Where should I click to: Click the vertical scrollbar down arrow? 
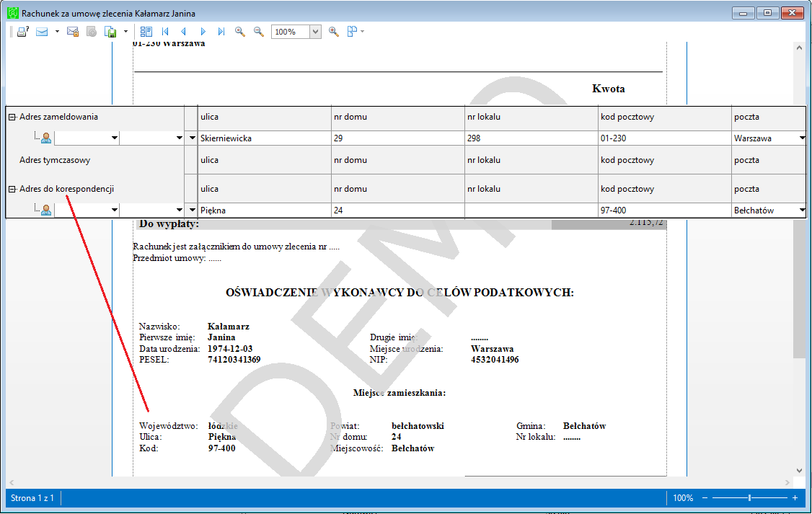tap(799, 471)
